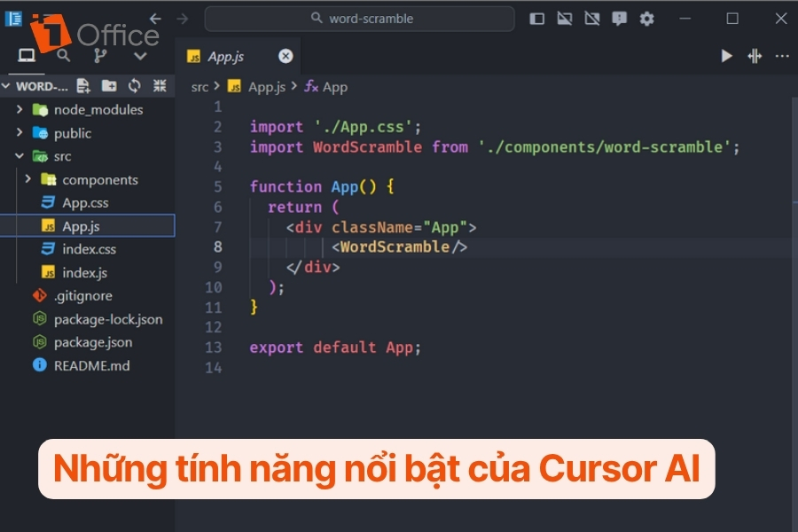Open package.json file
Screen dimensions: 798x532
[88, 342]
